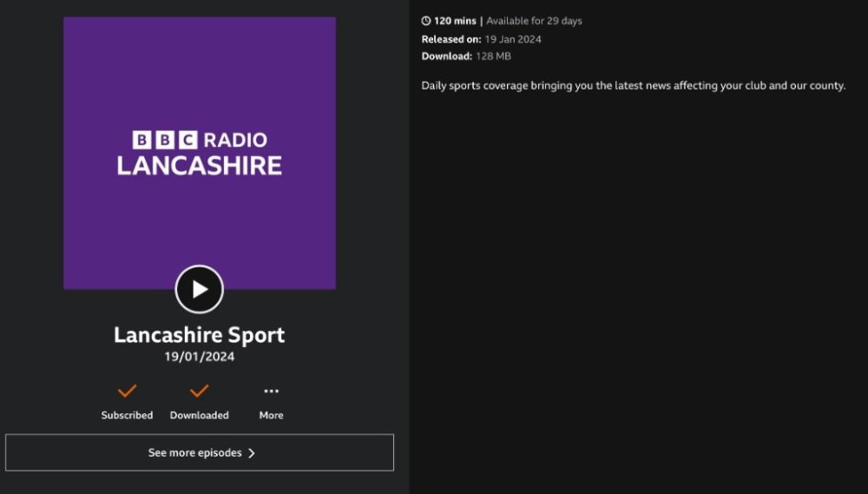Click the orange Subscribed checkmark icon
The image size is (868, 494).
coord(127,391)
